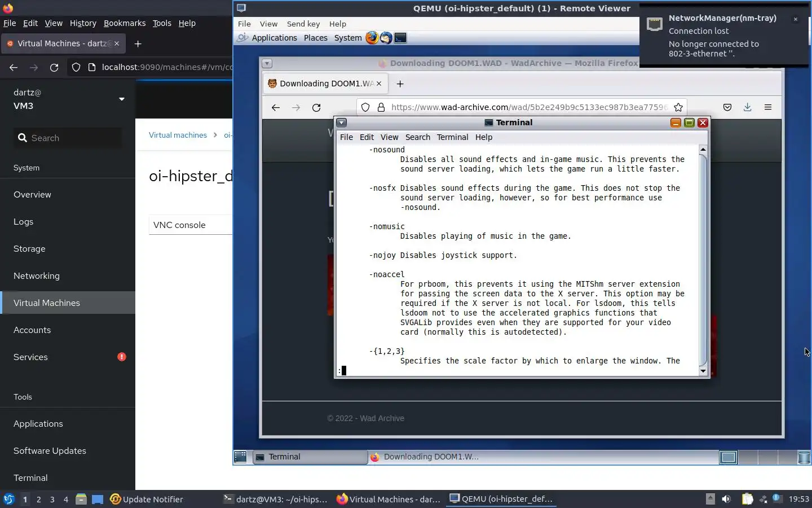Click the Terminal scrollbar down arrow
Image resolution: width=812 pixels, height=508 pixels.
coord(703,371)
